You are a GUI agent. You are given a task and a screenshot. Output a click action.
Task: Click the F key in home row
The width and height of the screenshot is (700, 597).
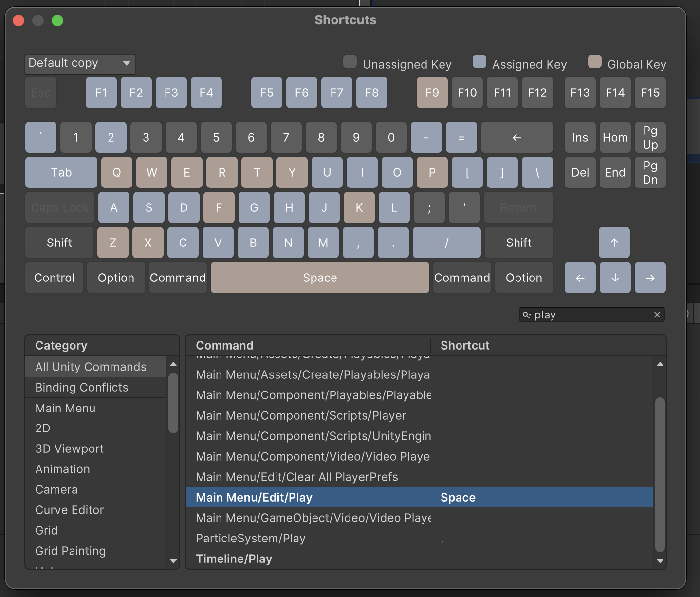219,207
